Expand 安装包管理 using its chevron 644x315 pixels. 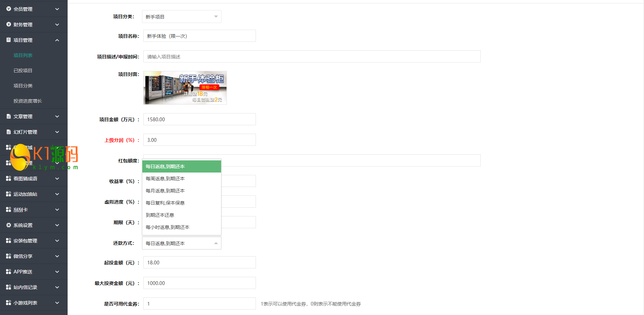(57, 241)
